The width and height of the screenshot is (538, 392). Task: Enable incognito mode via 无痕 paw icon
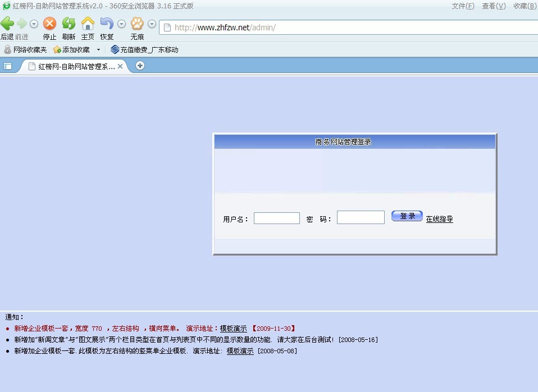[x=137, y=24]
